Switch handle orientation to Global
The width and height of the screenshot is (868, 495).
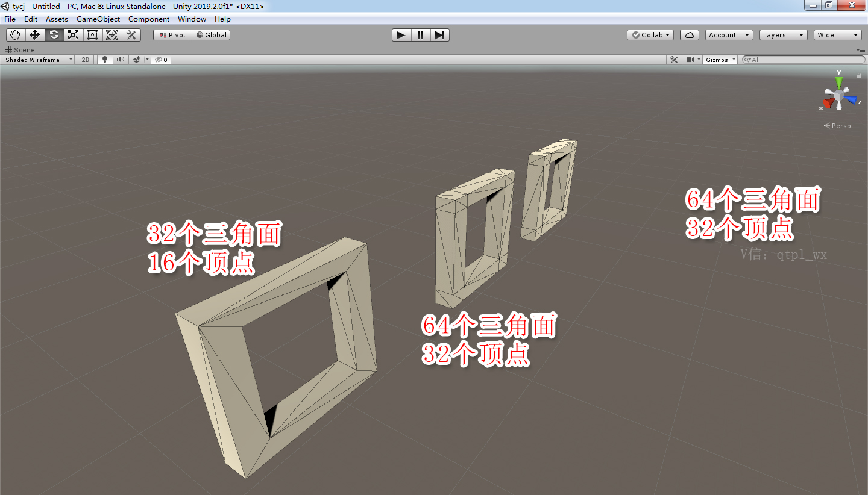(211, 34)
